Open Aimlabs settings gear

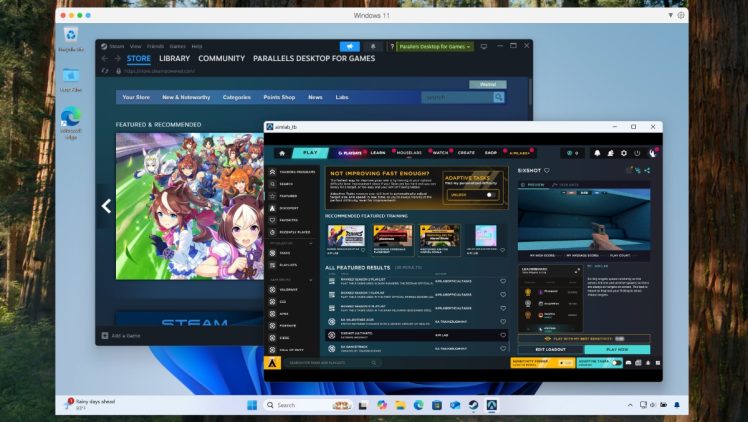(622, 153)
